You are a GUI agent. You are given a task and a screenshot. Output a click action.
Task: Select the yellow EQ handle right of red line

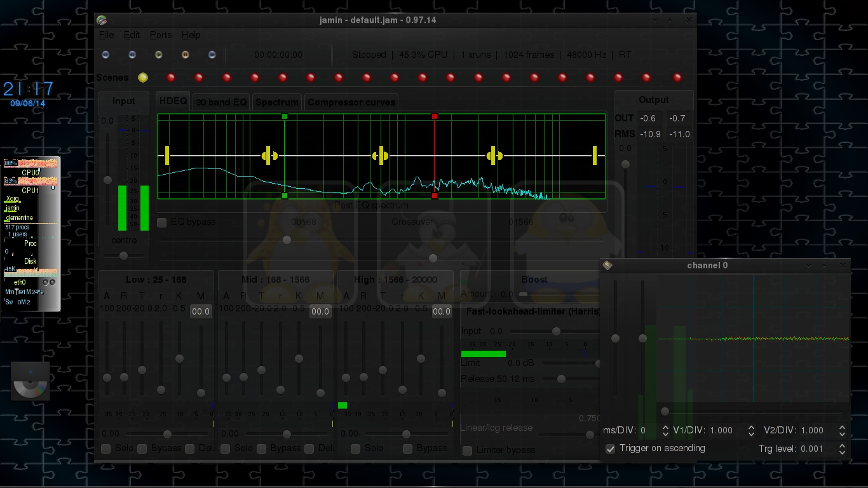(494, 155)
